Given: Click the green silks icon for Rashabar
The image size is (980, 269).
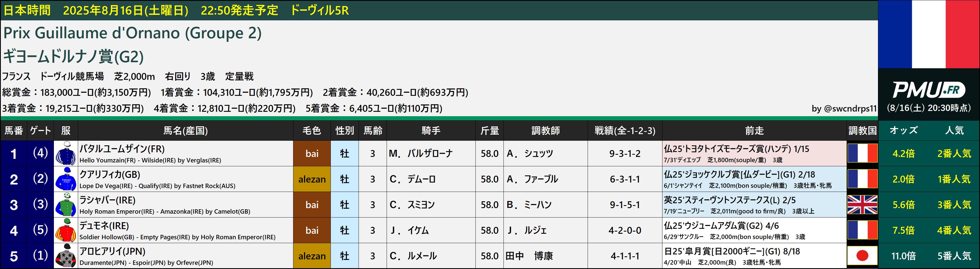Looking at the screenshot, I should click(66, 205).
